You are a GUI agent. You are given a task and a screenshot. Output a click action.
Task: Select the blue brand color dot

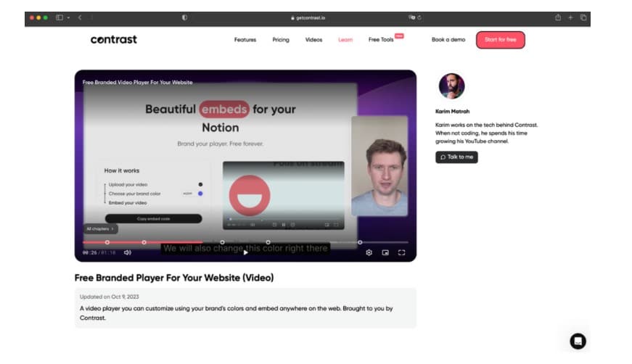[x=200, y=194]
